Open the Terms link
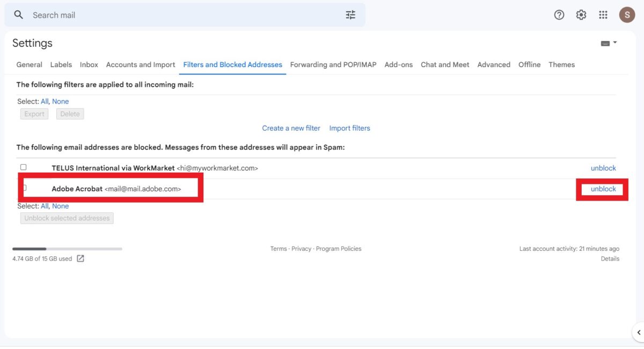Screen dimensions: 644x349 [x=279, y=249]
